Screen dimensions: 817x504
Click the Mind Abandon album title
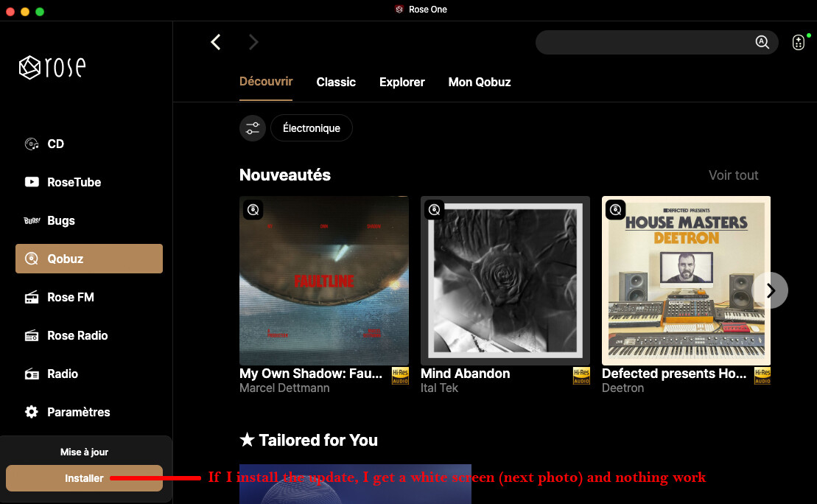466,373
